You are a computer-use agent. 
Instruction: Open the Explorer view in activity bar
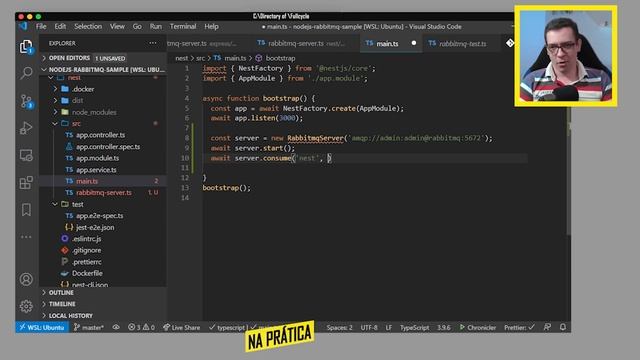click(26, 47)
